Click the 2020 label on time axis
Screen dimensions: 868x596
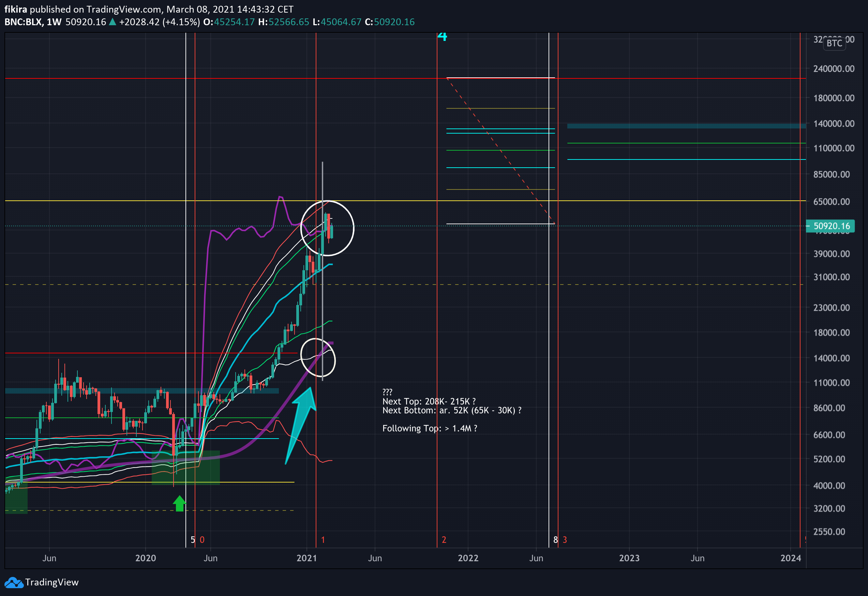pyautogui.click(x=146, y=558)
